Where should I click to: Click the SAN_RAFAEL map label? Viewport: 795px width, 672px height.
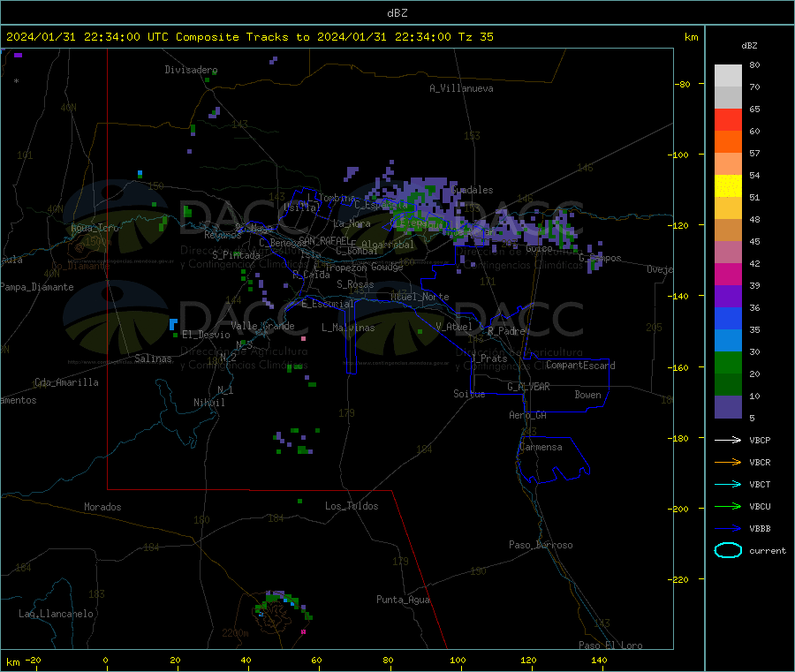(x=324, y=241)
